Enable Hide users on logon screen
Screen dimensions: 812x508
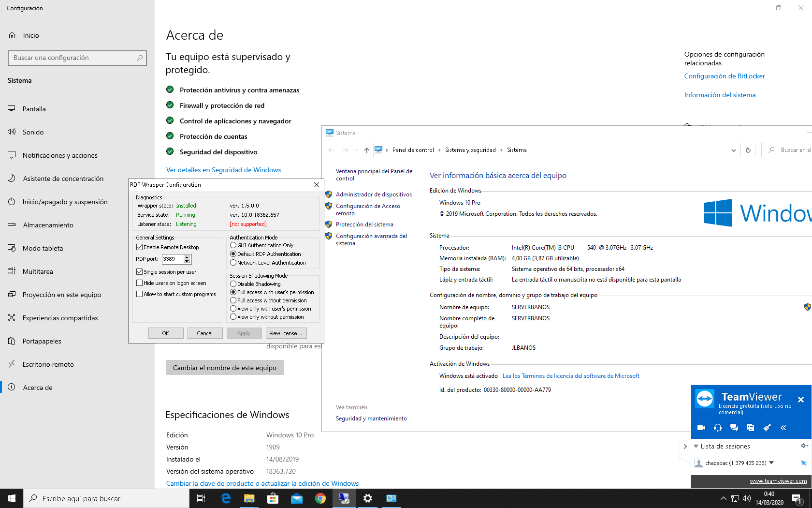(139, 283)
